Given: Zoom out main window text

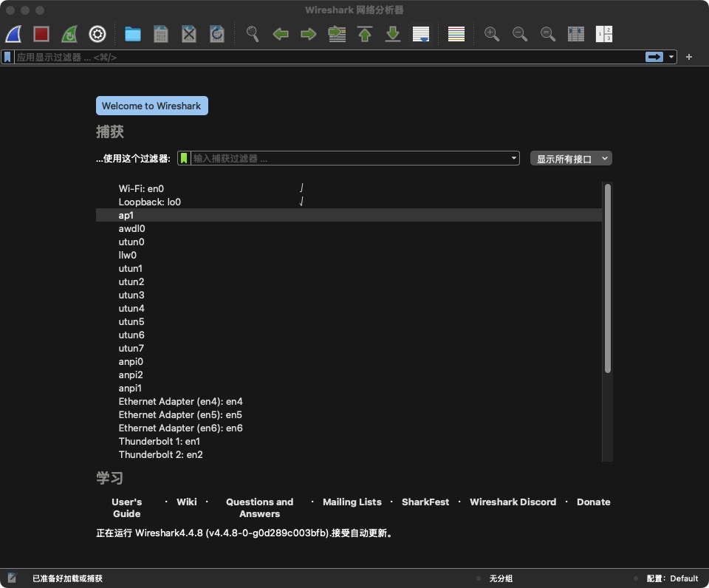Looking at the screenshot, I should point(519,34).
